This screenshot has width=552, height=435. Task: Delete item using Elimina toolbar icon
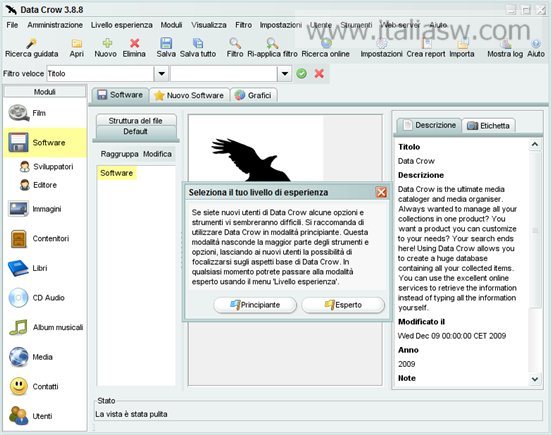(134, 48)
